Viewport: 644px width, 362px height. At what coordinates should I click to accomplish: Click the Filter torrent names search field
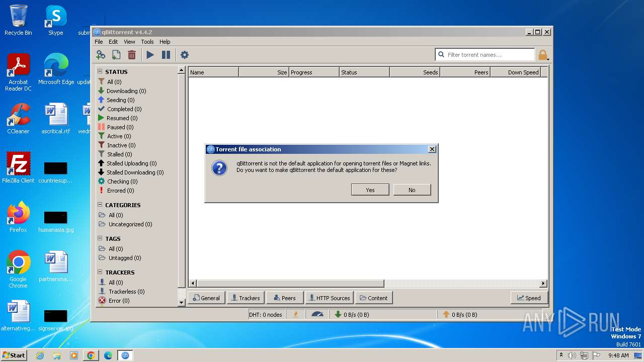(x=485, y=54)
